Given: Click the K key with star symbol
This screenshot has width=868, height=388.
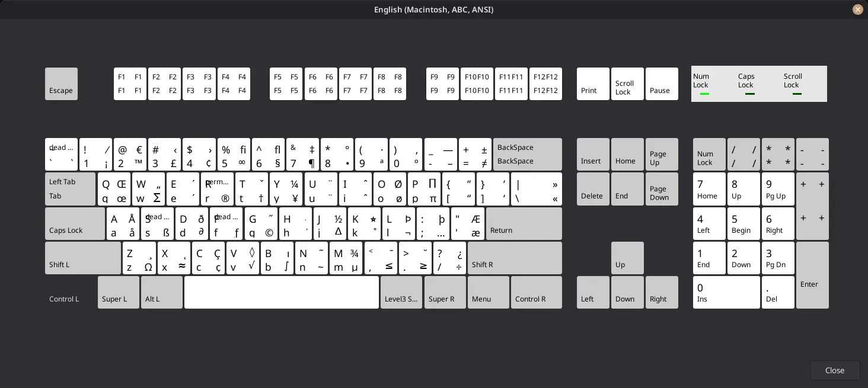Looking at the screenshot, I should pos(364,223).
